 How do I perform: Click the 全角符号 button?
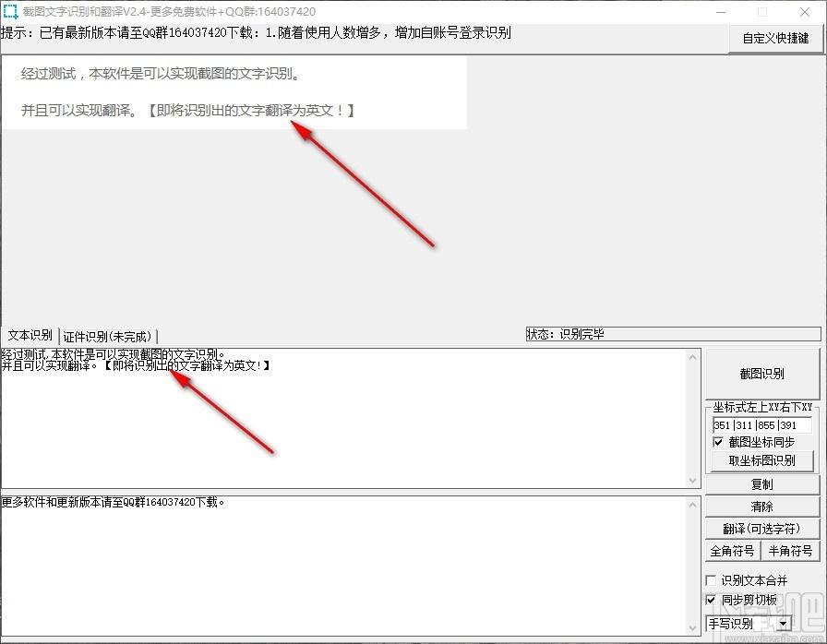(733, 551)
